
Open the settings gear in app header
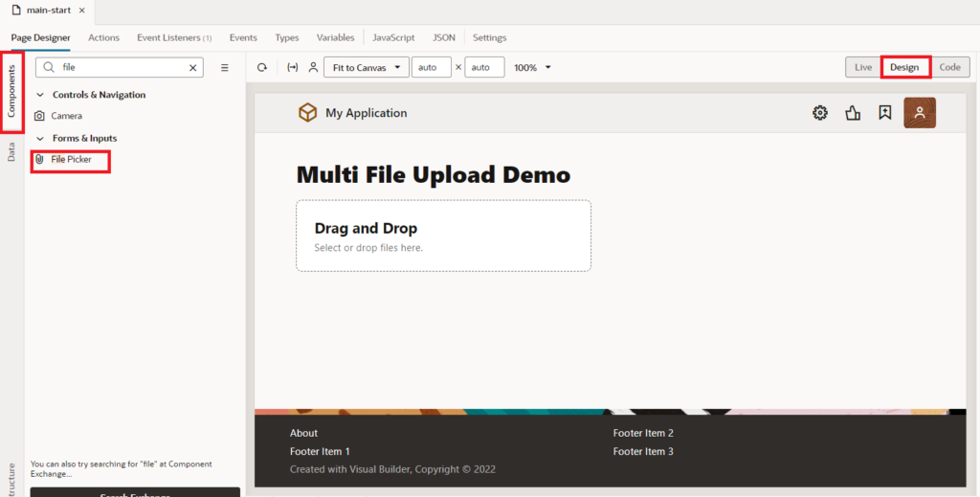[820, 113]
